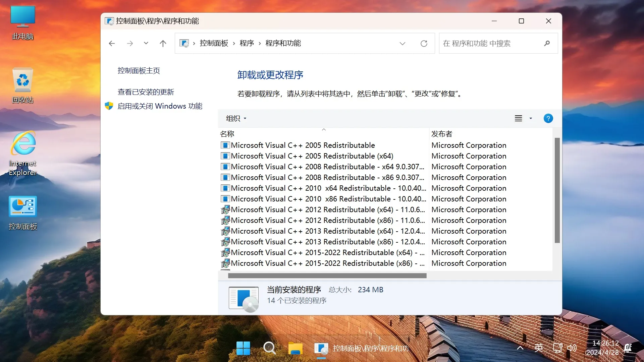The width and height of the screenshot is (644, 362).
Task: Drag the horizontal scrollbar right
Action: pos(487,276)
